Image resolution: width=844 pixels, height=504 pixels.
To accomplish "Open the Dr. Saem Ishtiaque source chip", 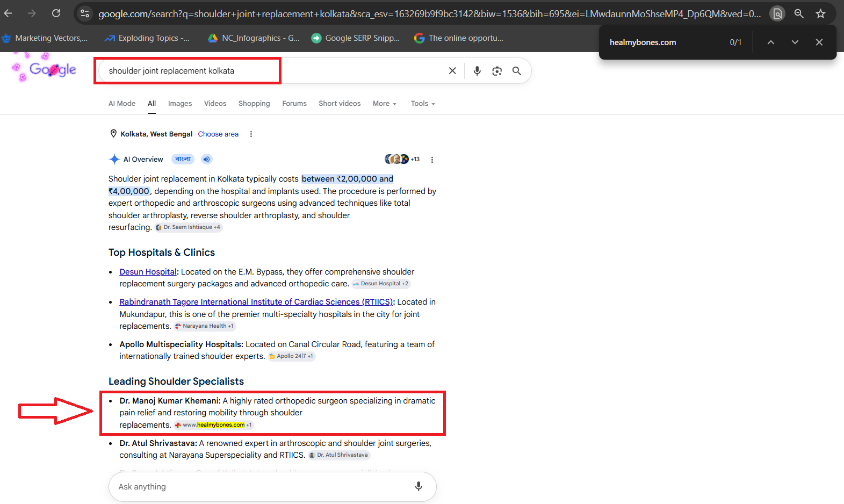I will tap(189, 227).
